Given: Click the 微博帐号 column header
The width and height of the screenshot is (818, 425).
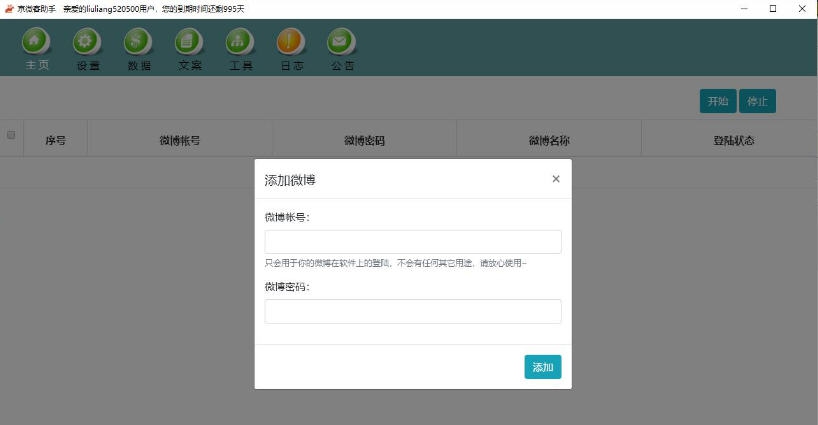Looking at the screenshot, I should pos(180,140).
